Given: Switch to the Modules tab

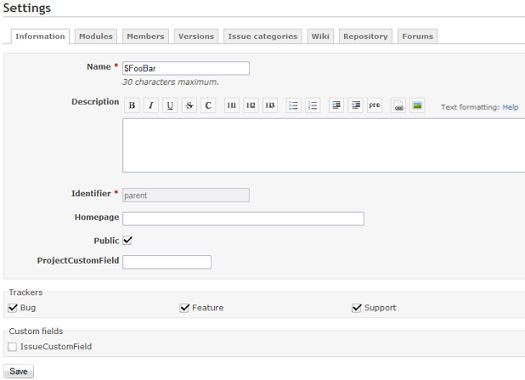Looking at the screenshot, I should (x=96, y=36).
